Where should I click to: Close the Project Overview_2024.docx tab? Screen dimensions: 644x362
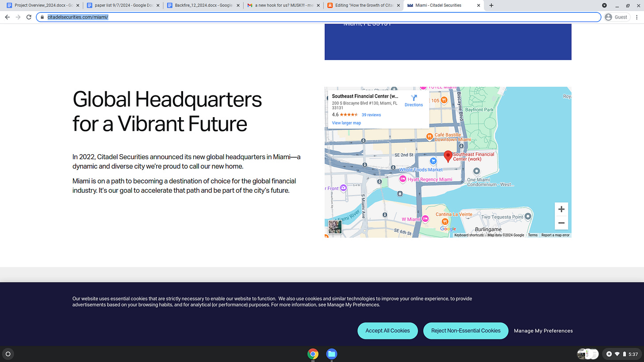78,5
